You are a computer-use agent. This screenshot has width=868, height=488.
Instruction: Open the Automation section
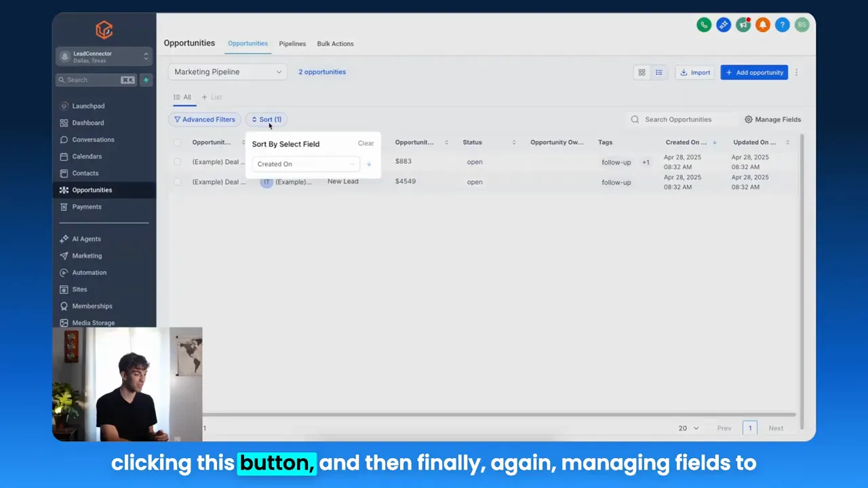[89, 272]
